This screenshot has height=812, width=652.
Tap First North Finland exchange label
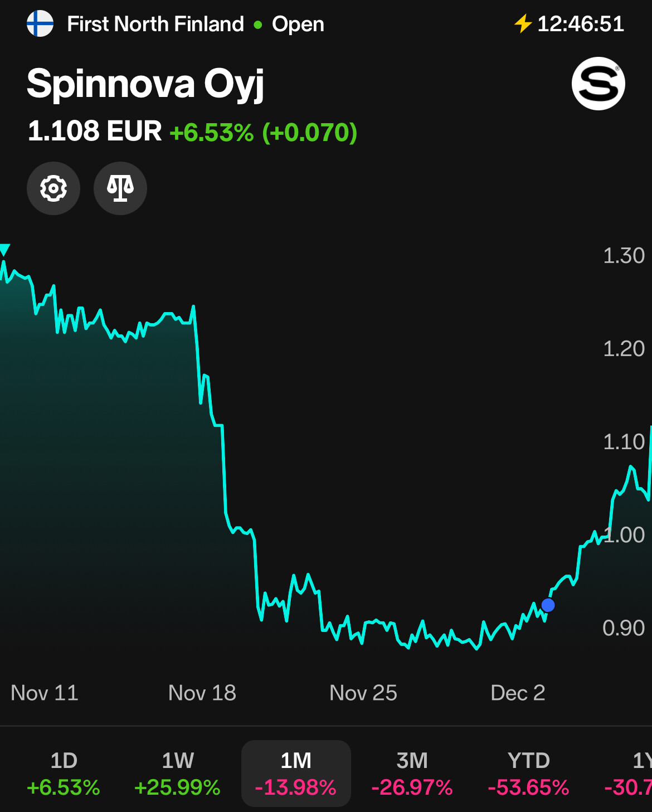point(155,24)
